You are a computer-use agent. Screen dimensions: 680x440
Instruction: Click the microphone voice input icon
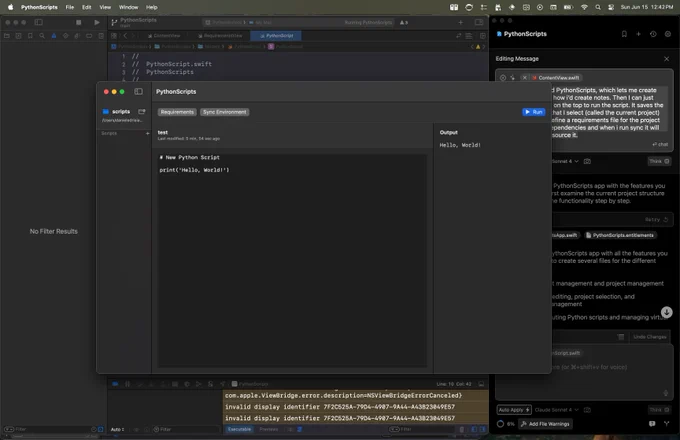pyautogui.click(x=666, y=393)
